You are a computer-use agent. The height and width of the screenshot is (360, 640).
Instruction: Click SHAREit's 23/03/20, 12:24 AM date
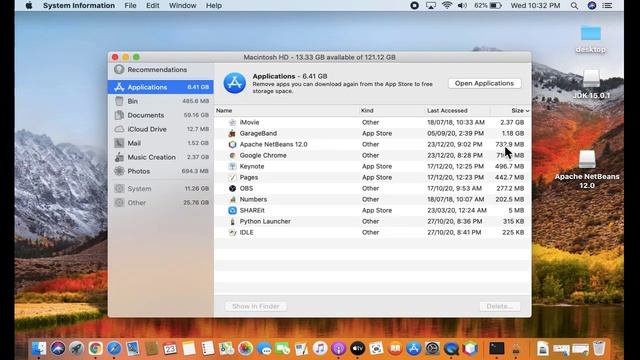tap(457, 210)
